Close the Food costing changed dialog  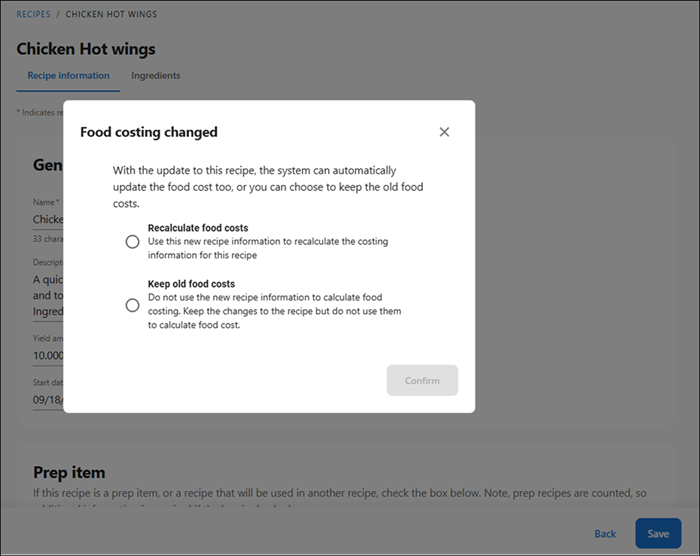point(444,132)
